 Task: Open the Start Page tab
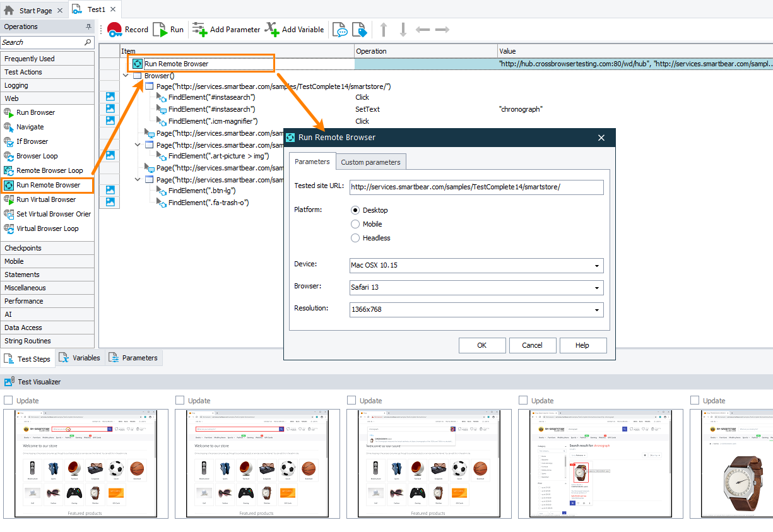pos(35,9)
